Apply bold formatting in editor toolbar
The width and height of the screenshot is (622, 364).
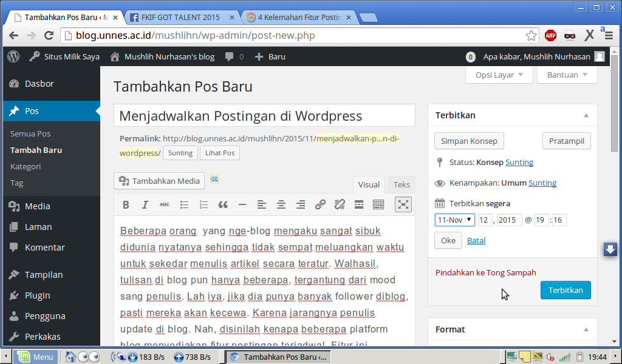pos(126,205)
